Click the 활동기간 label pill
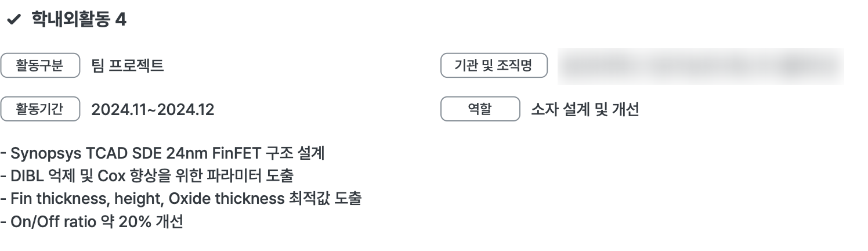Image resolution: width=868 pixels, height=251 pixels. pyautogui.click(x=40, y=109)
